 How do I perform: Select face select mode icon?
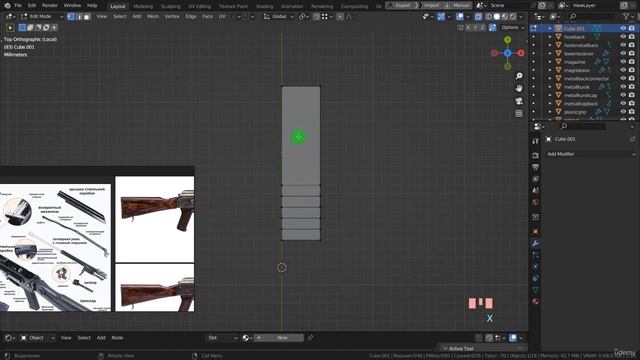87,17
